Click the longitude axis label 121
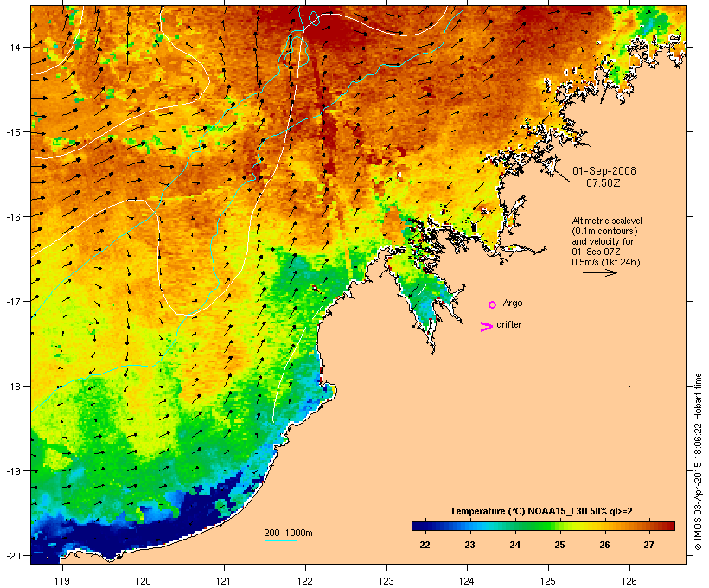The height and width of the screenshot is (588, 709). 224,581
